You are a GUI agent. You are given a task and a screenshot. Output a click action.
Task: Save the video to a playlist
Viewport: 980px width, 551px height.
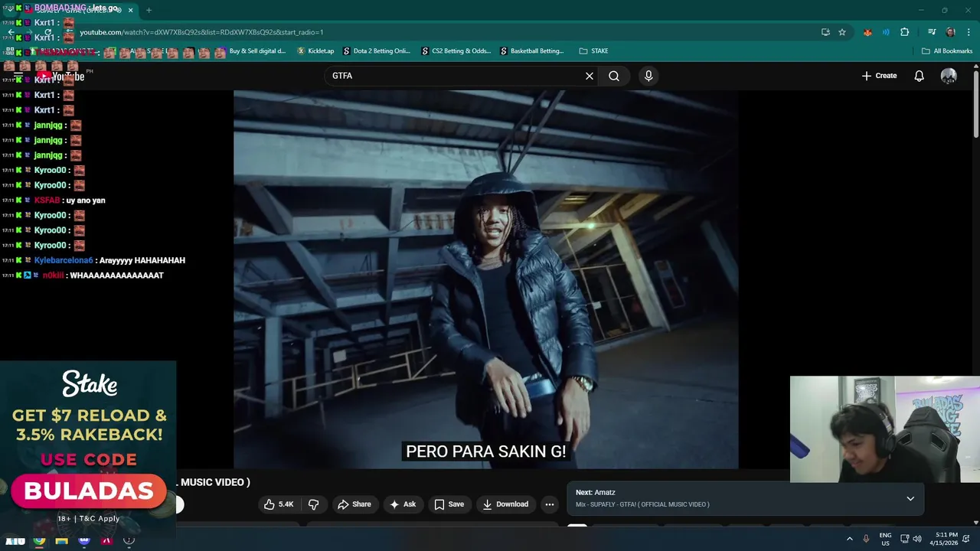449,504
